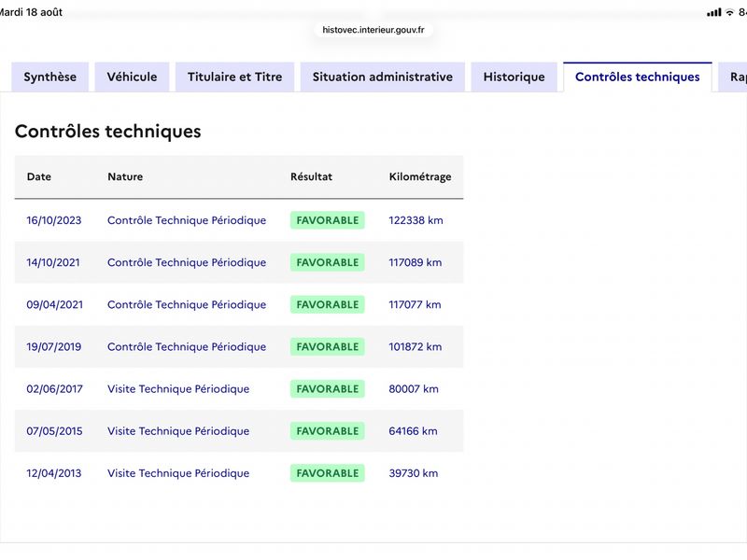Click the 'Contrôles techniques' page heading
The image size is (747, 560).
[x=108, y=131]
